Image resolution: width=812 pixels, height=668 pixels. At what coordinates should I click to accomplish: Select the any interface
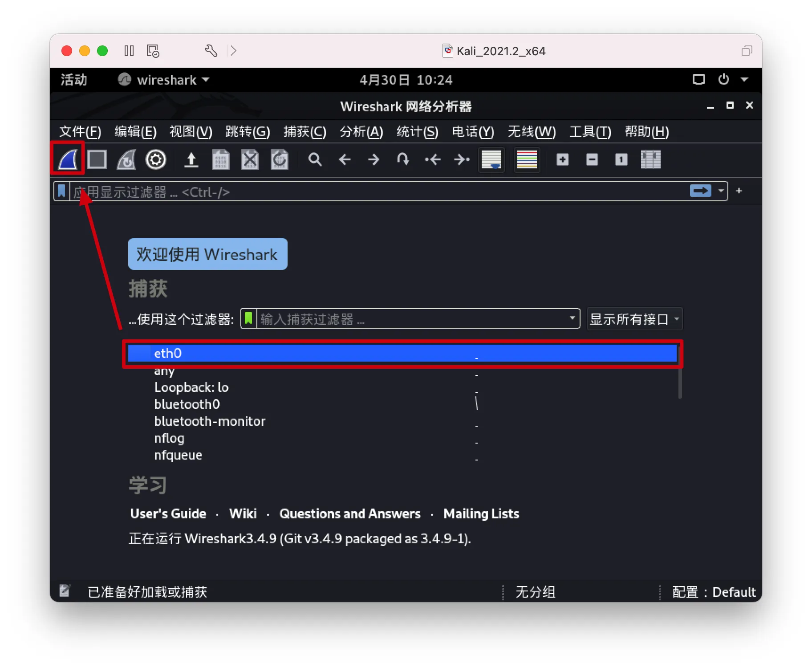[x=402, y=371]
